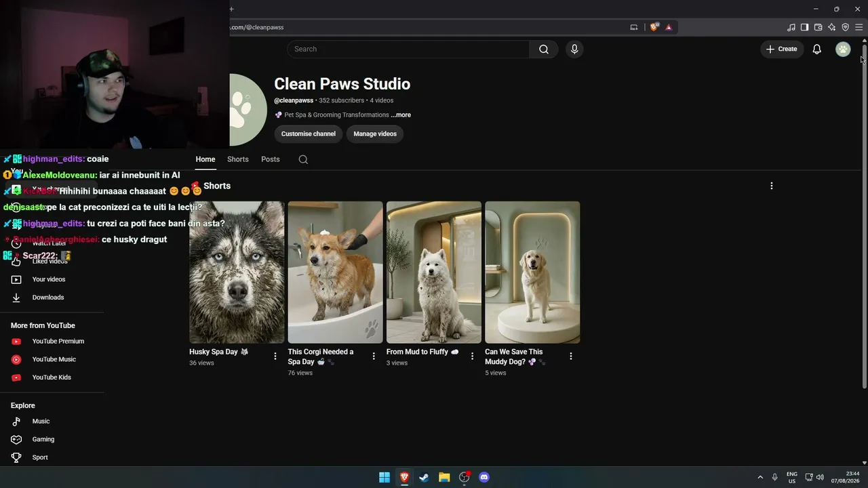Open Brave VPN shield icon
The height and width of the screenshot is (488, 868).
846,27
